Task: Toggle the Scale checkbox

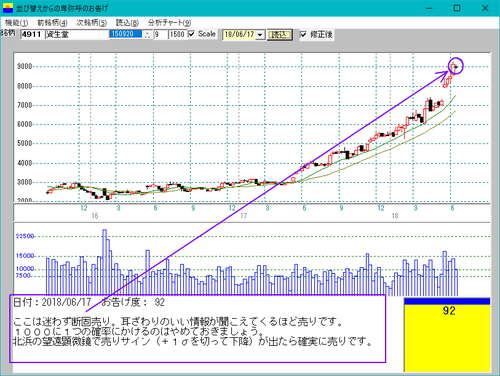Action: pyautogui.click(x=191, y=34)
